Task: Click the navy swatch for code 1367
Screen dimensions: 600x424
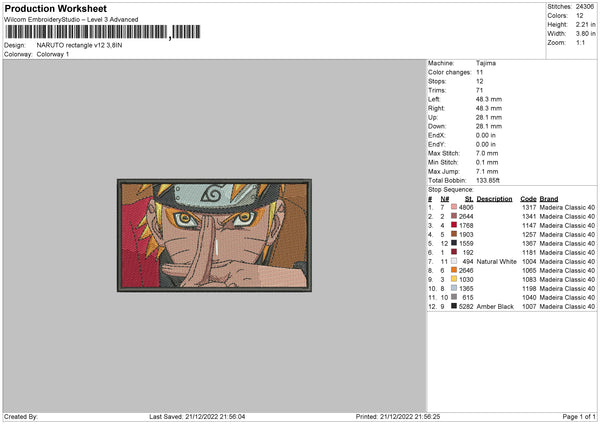Action: pos(454,243)
